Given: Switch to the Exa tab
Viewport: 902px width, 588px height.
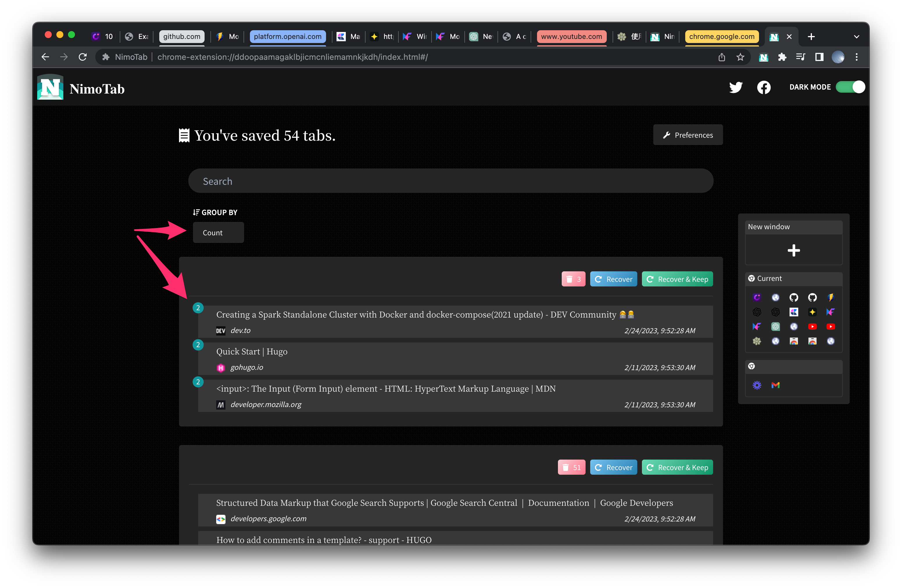Looking at the screenshot, I should pos(137,37).
